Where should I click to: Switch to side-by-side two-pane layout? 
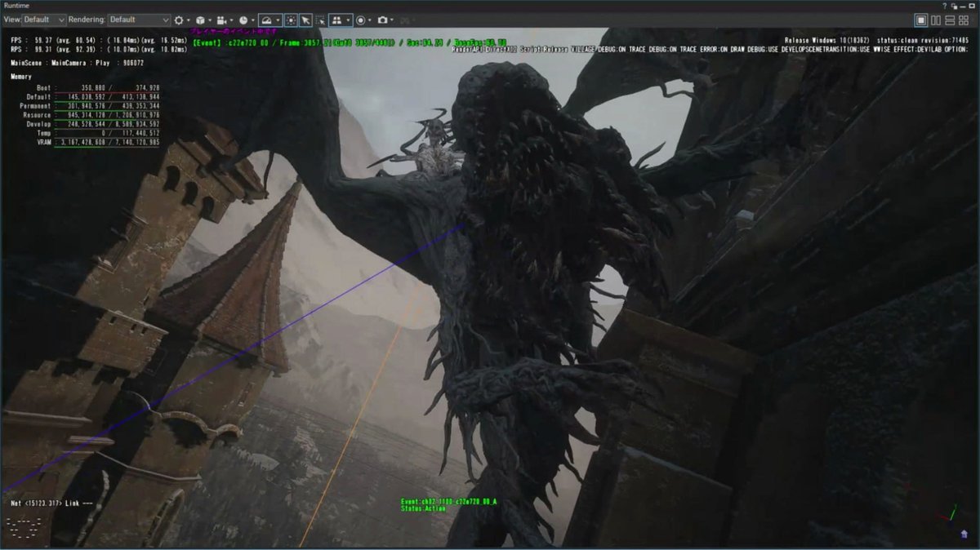point(936,20)
